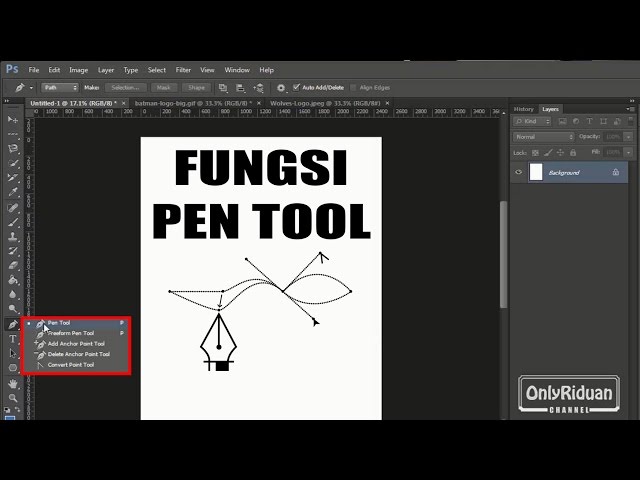Close the Untitled-1 document tab
640x480 pixels.
pos(124,103)
